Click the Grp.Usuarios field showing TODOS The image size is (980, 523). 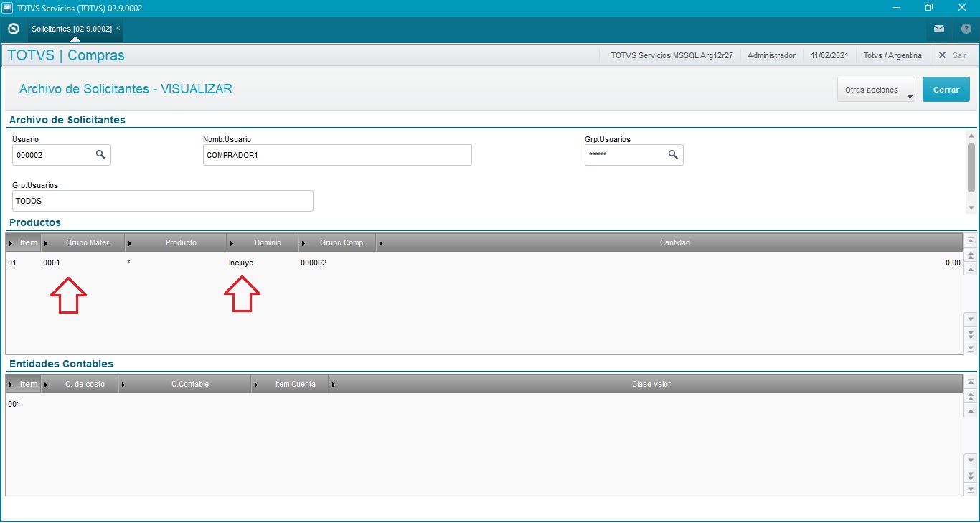(163, 201)
